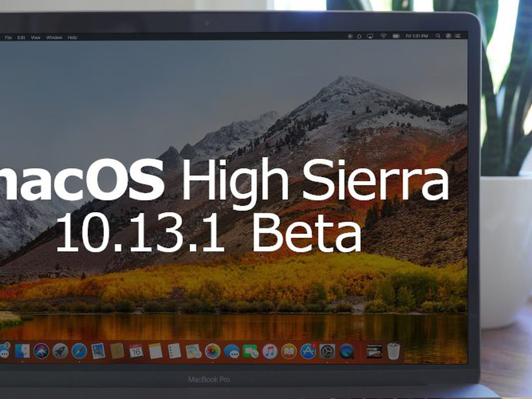Open iTunes music app in dock

coord(270,351)
